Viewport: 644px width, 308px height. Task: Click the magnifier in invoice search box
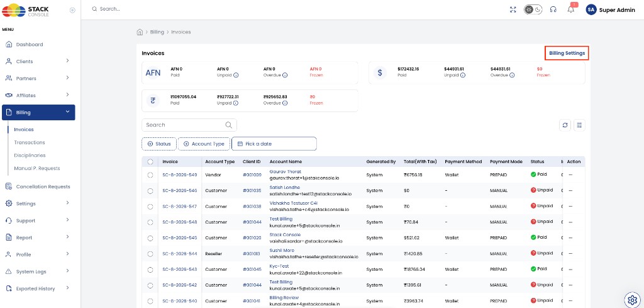point(229,125)
